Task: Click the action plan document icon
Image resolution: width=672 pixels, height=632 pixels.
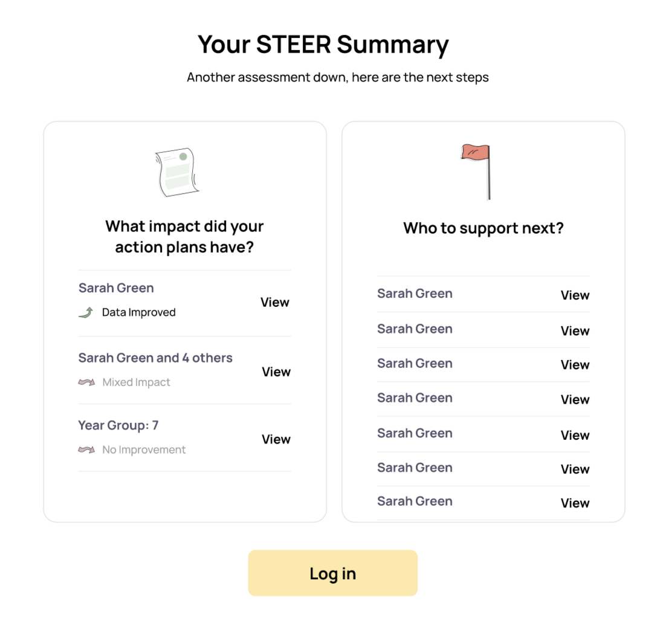Action: [178, 172]
